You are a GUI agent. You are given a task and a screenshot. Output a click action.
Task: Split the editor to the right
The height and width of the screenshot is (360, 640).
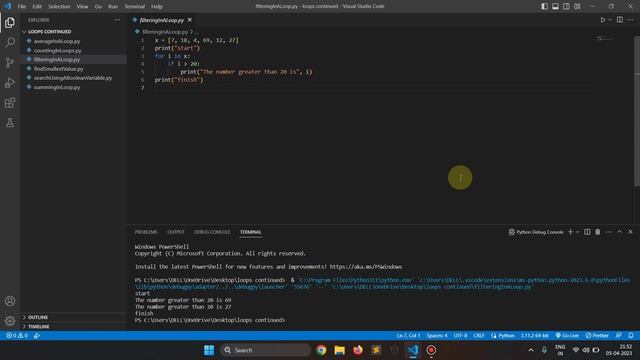pyautogui.click(x=620, y=20)
